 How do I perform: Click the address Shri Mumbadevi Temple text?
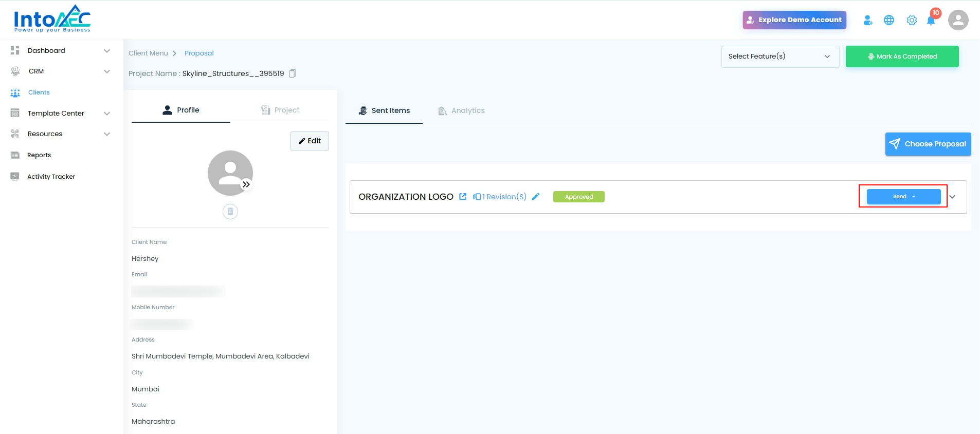(221, 356)
